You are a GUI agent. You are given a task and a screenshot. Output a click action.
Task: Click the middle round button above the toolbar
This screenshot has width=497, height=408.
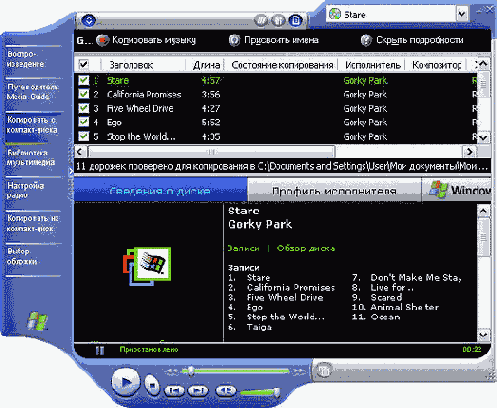278,21
